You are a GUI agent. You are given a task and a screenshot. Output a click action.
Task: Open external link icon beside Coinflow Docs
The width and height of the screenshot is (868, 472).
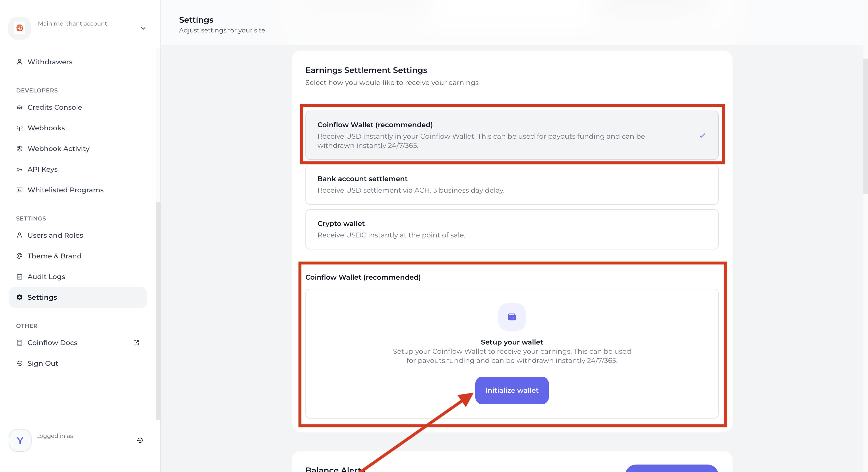(136, 343)
